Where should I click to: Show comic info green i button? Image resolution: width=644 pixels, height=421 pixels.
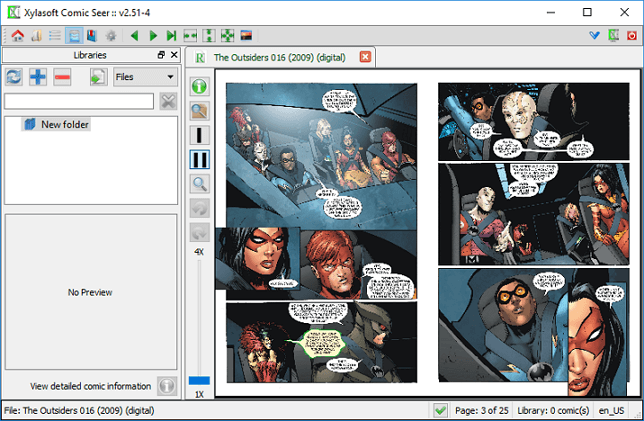coord(200,87)
